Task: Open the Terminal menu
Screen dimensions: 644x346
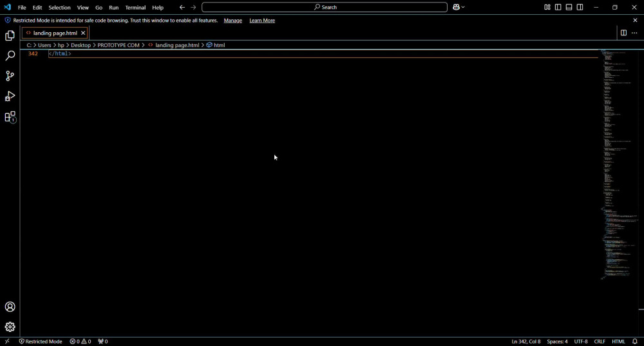Action: point(135,7)
